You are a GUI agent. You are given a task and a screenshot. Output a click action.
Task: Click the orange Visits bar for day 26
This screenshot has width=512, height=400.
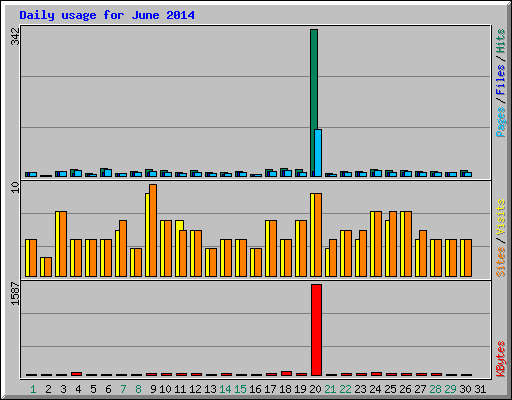click(x=408, y=244)
